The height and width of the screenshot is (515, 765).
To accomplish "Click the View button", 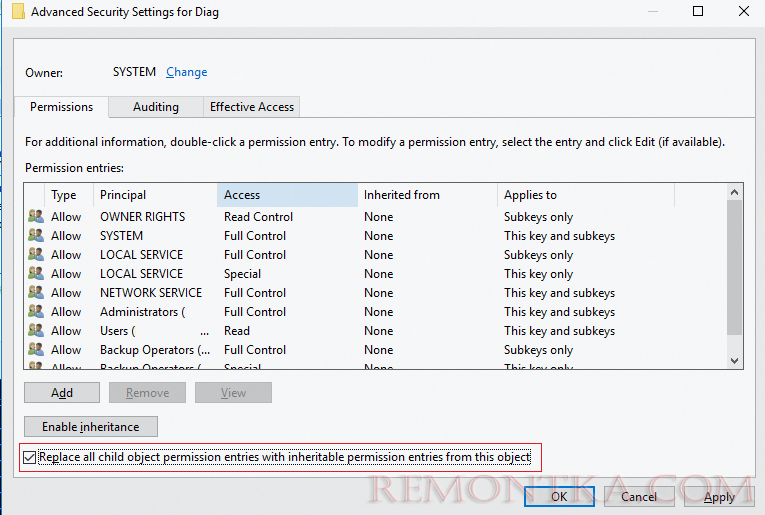I will (x=233, y=393).
